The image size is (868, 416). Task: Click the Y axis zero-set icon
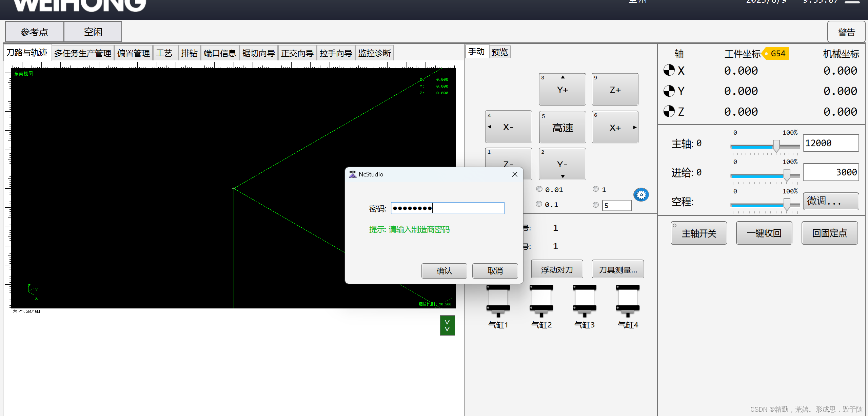[x=669, y=91]
